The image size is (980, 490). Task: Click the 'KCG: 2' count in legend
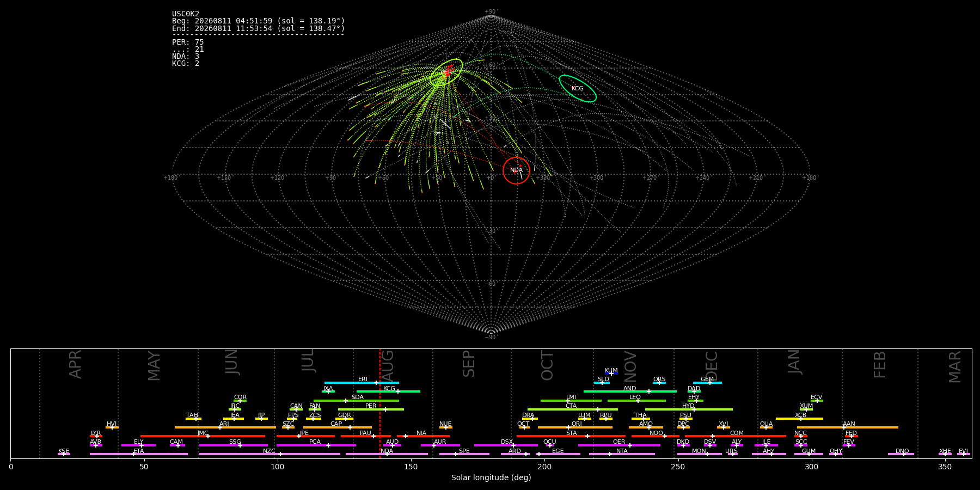186,63
